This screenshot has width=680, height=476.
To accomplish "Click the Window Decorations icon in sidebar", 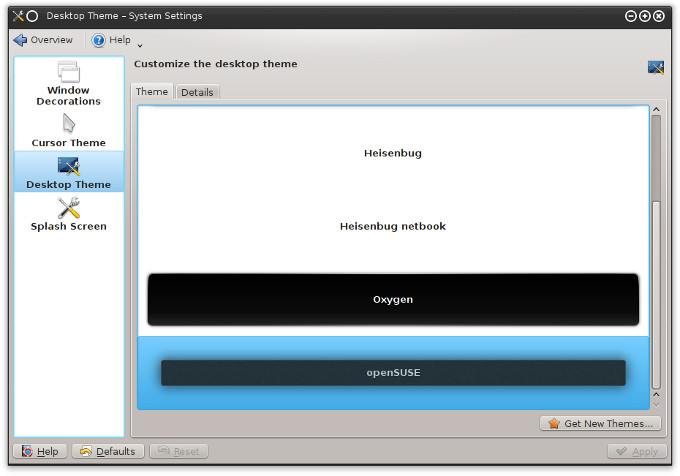I will coord(68,72).
